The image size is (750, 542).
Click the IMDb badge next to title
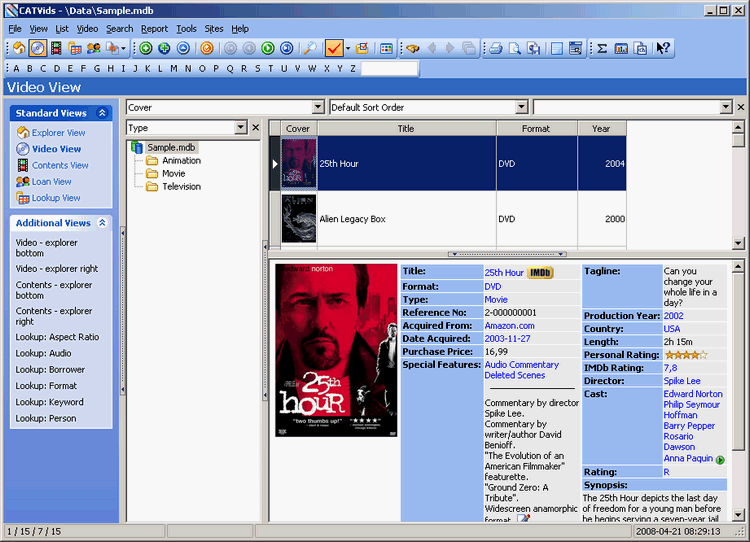(540, 273)
